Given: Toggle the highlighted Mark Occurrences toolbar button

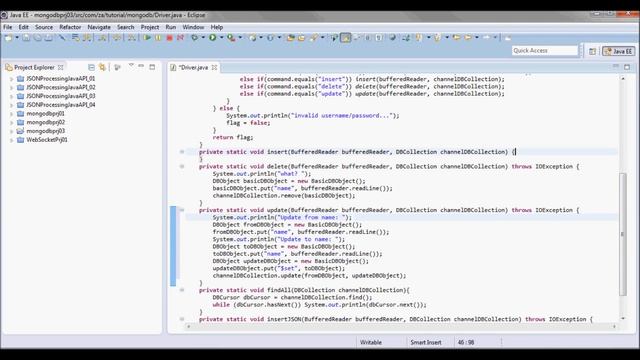Looking at the screenshot, I should coord(346,38).
